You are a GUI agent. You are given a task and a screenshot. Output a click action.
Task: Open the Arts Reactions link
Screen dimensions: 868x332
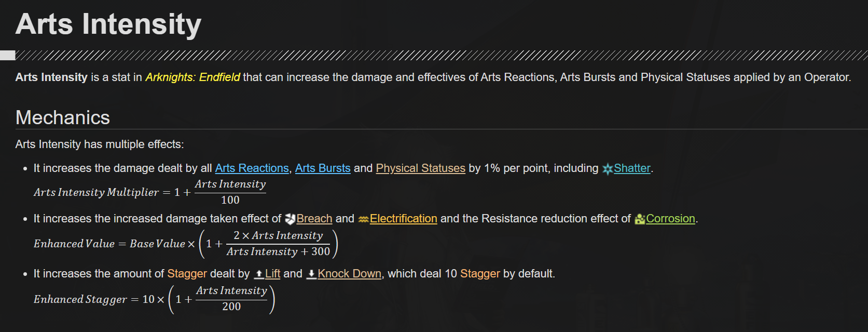tap(252, 168)
